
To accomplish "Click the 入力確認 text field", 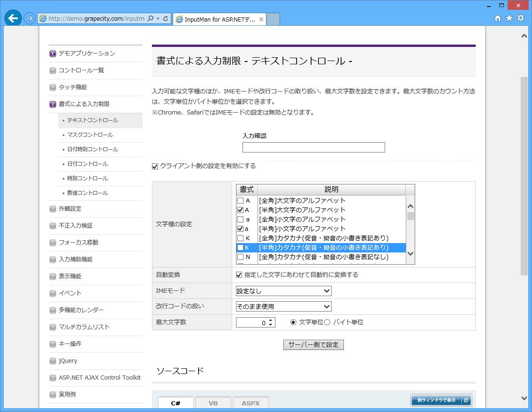I will tap(314, 147).
